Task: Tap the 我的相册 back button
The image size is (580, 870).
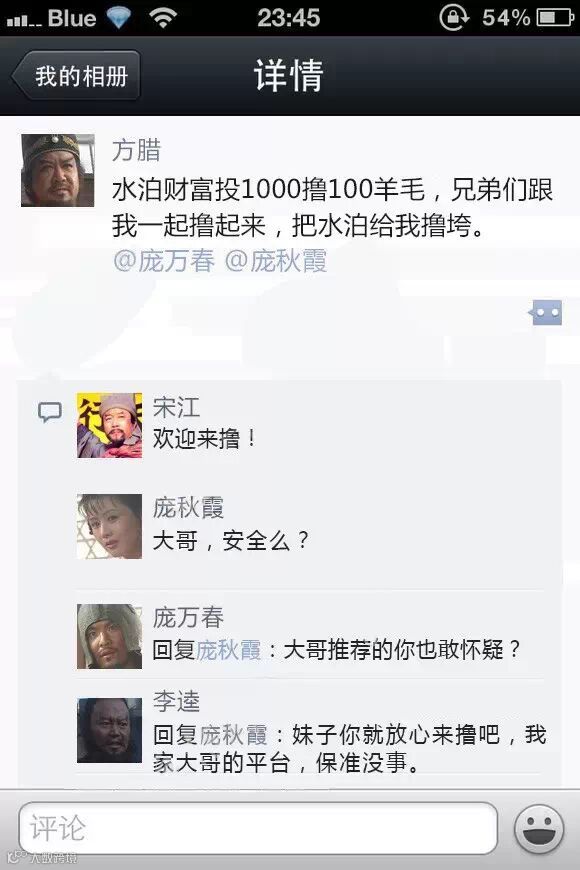Action: [76, 75]
